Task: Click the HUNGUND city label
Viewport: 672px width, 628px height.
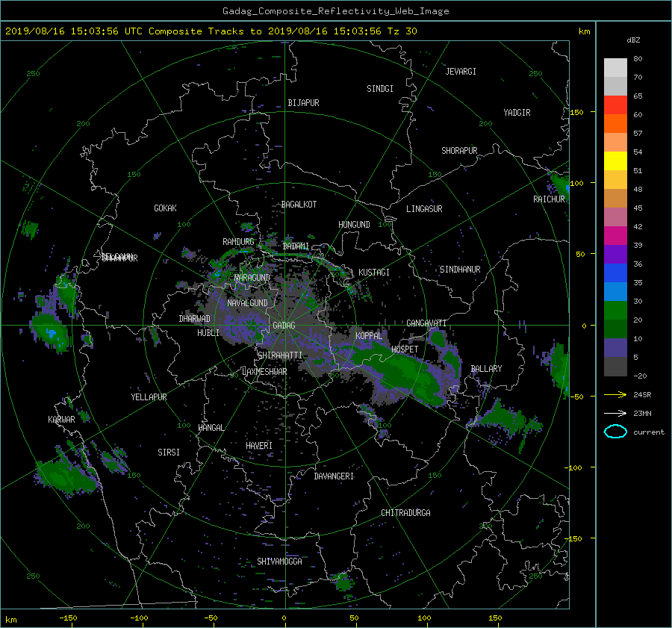Action: [x=354, y=225]
